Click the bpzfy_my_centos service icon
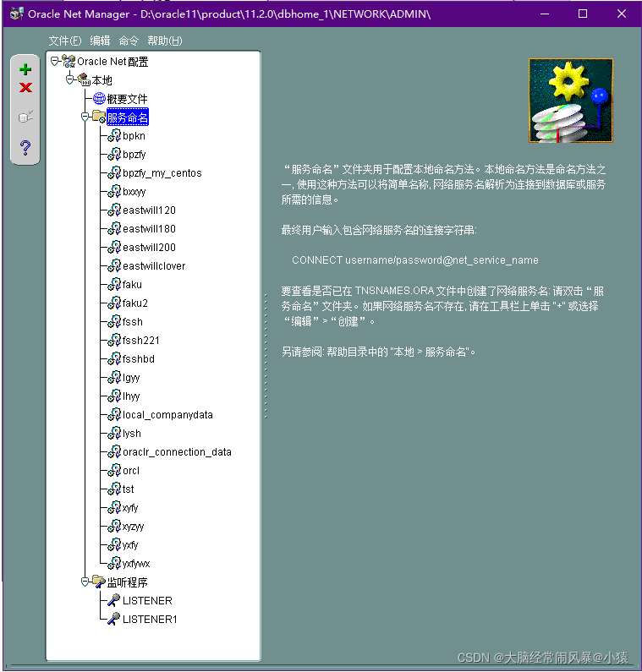The height and width of the screenshot is (672, 642). pyautogui.click(x=114, y=172)
